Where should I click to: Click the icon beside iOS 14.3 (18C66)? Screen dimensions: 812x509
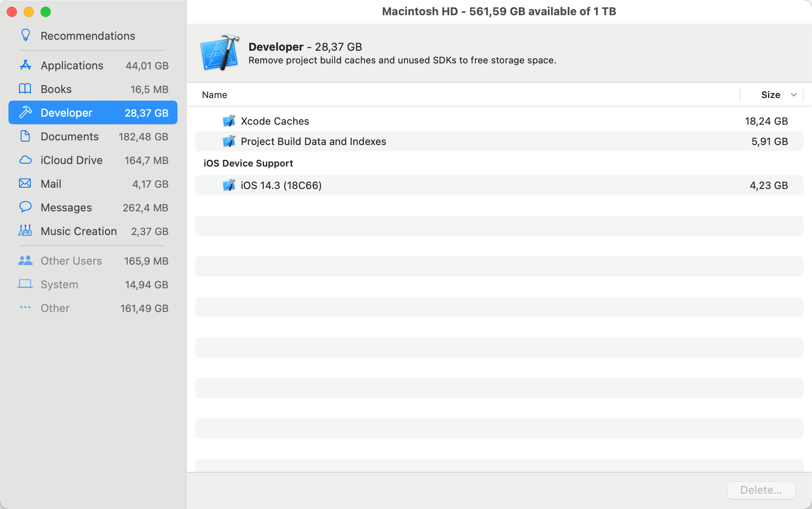point(229,185)
